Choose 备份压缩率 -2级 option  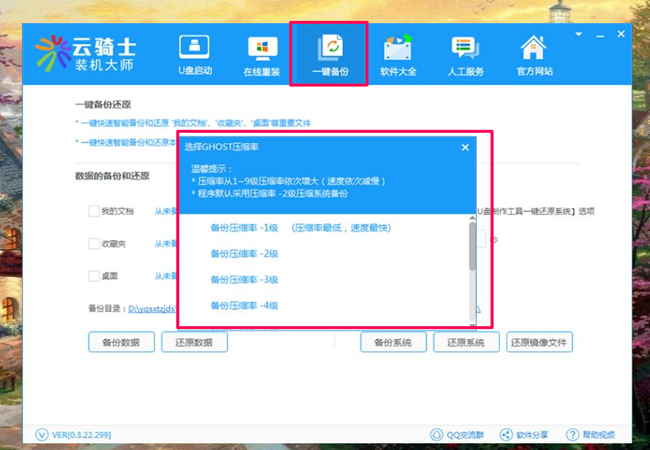click(244, 254)
